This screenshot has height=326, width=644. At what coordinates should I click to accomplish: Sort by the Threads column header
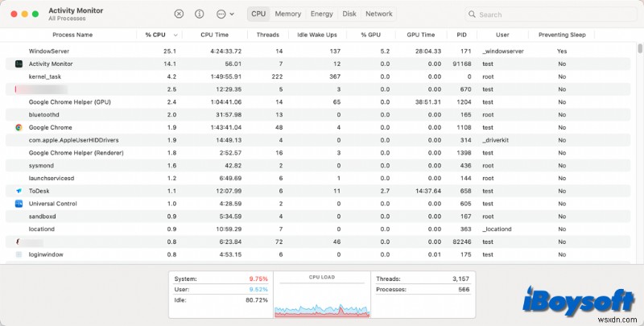[x=268, y=35]
